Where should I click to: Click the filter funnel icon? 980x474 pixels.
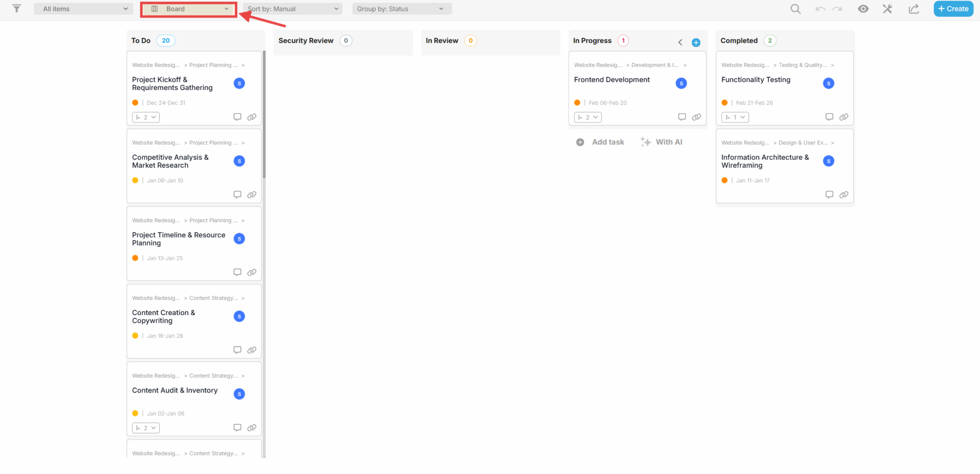(17, 9)
